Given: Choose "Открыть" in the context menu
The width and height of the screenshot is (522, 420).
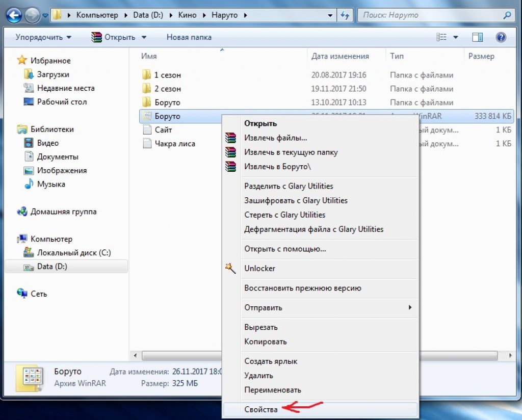Looking at the screenshot, I should (x=320, y=123).
